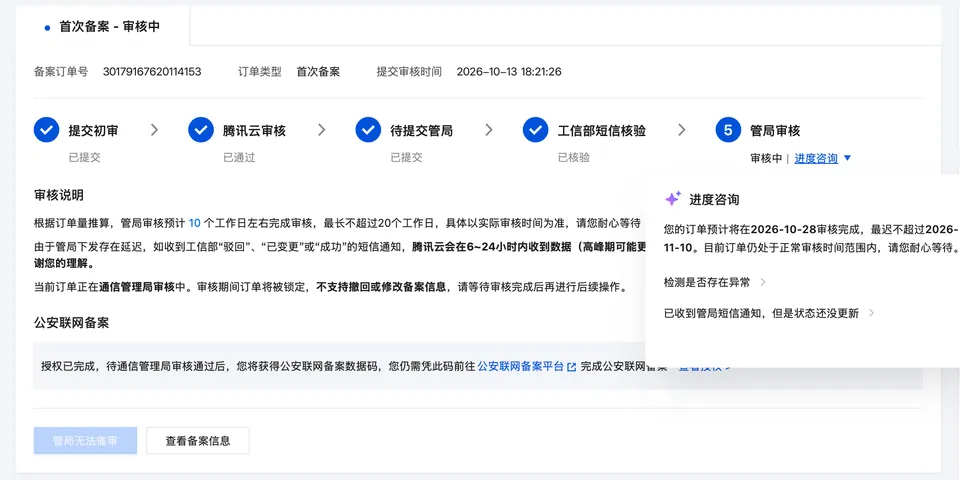
Task: Expand 已收到管局短信通知，但是状态还没更新 option
Action: (x=769, y=313)
